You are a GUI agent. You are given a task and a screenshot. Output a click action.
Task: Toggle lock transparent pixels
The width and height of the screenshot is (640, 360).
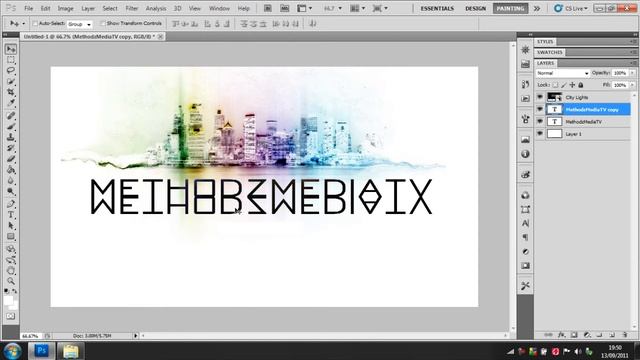pyautogui.click(x=555, y=85)
